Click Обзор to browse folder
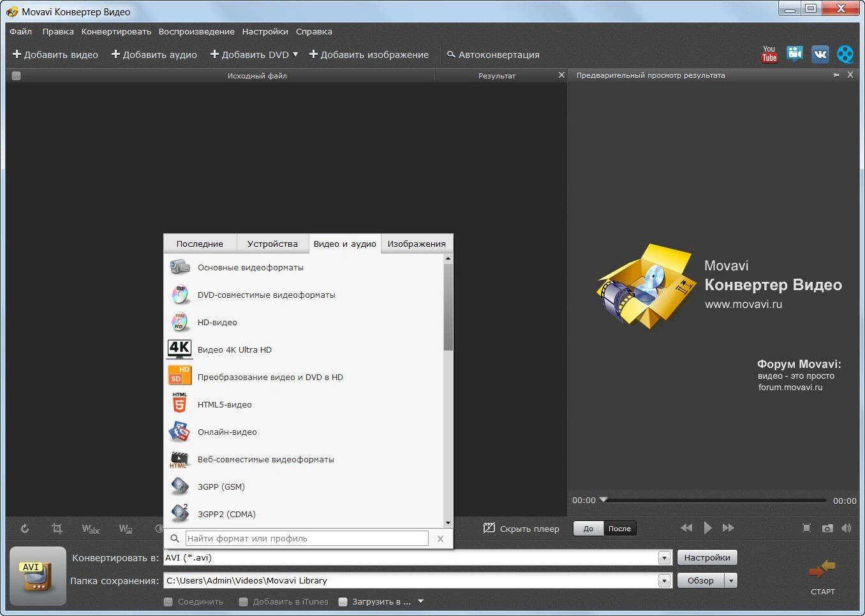Image resolution: width=865 pixels, height=616 pixels. pyautogui.click(x=700, y=581)
